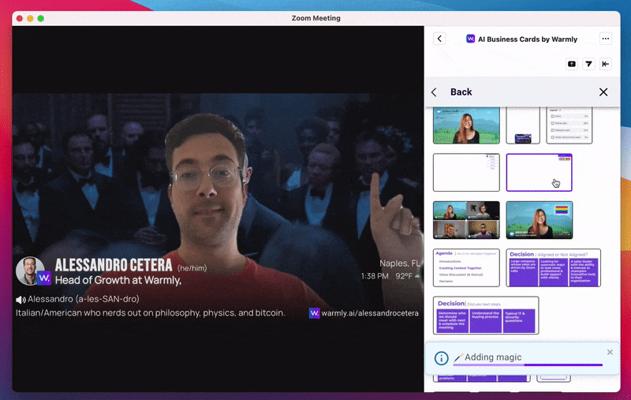
Task: Open the three-dots more options menu
Action: tap(605, 39)
